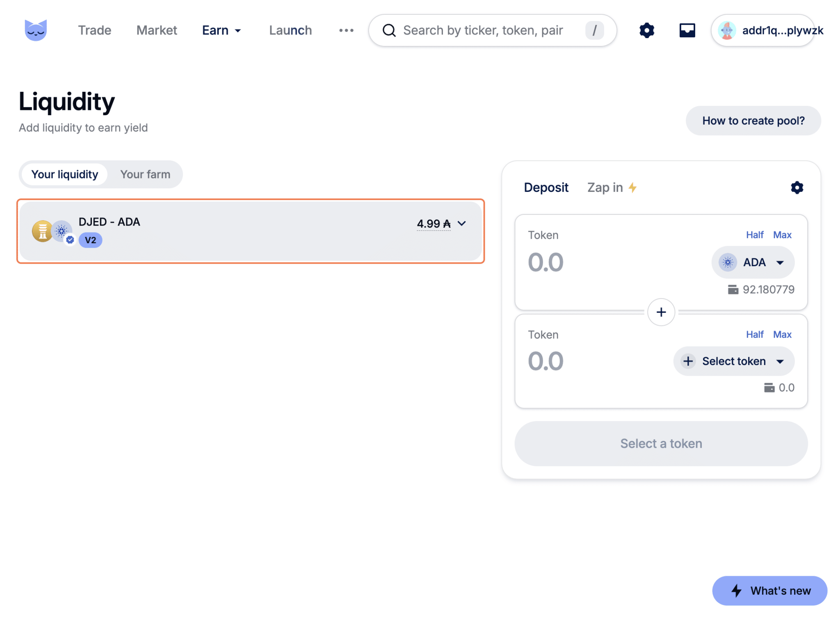Switch to the Your farm tab
Viewport: 840px width, 618px height.
click(x=145, y=174)
